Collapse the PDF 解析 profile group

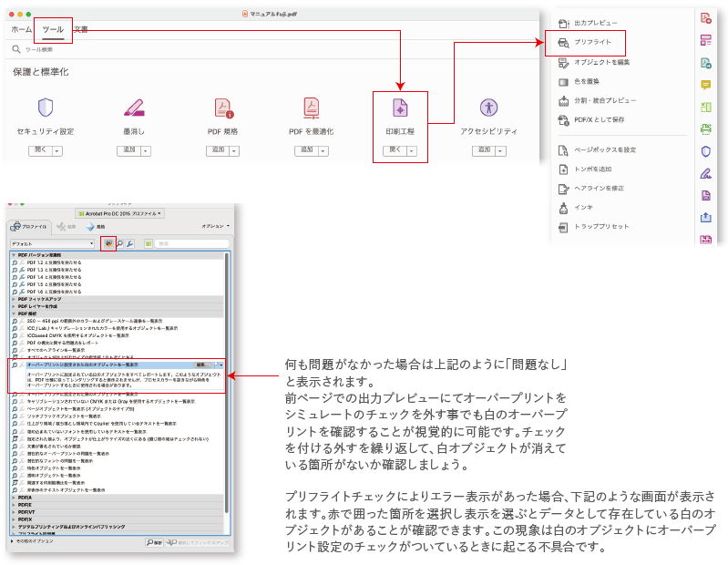pos(15,313)
